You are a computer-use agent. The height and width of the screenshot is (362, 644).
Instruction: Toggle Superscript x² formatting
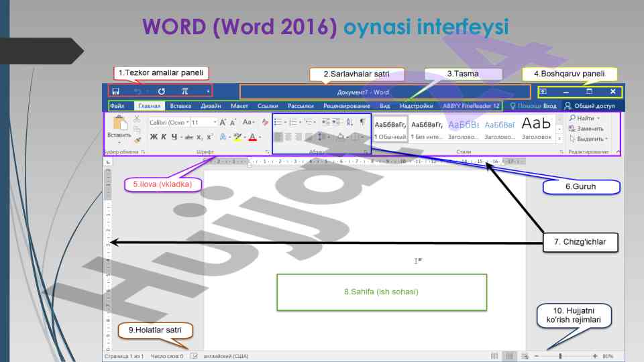pyautogui.click(x=210, y=137)
